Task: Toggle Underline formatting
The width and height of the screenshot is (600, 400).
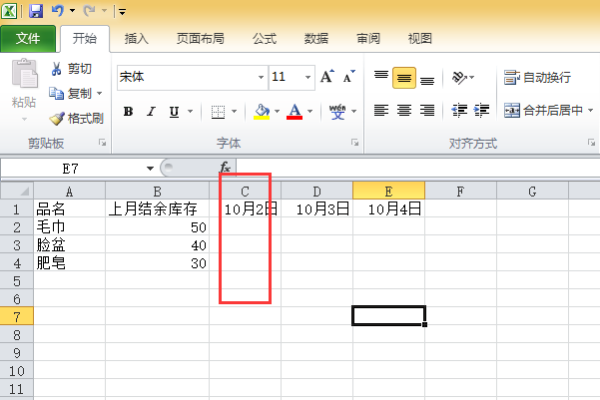Action: pyautogui.click(x=174, y=112)
